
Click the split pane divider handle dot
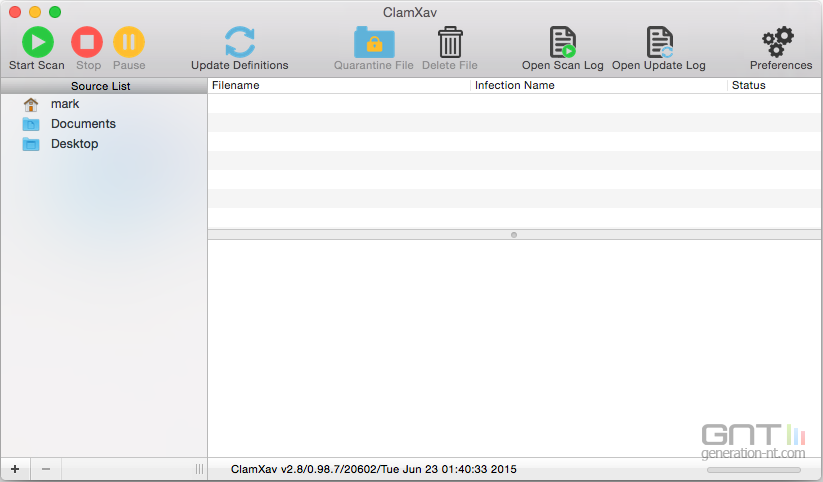point(514,235)
